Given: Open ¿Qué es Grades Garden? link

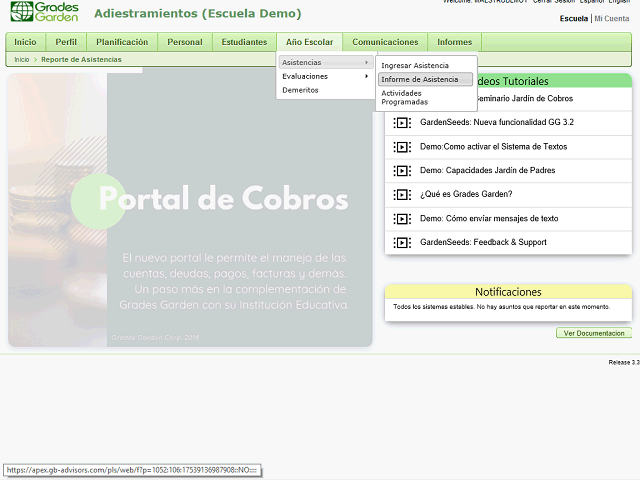Looking at the screenshot, I should click(466, 194).
